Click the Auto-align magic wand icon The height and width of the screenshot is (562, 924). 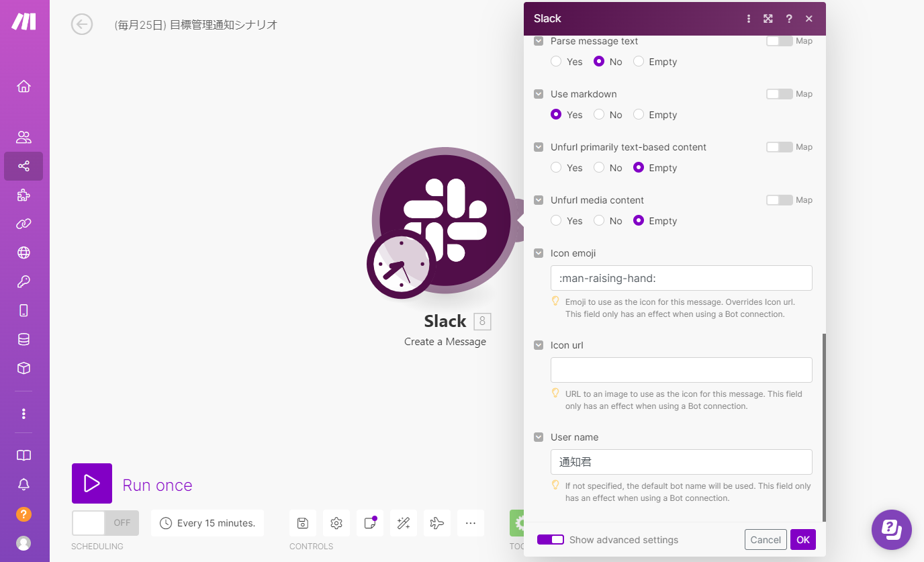pyautogui.click(x=404, y=523)
